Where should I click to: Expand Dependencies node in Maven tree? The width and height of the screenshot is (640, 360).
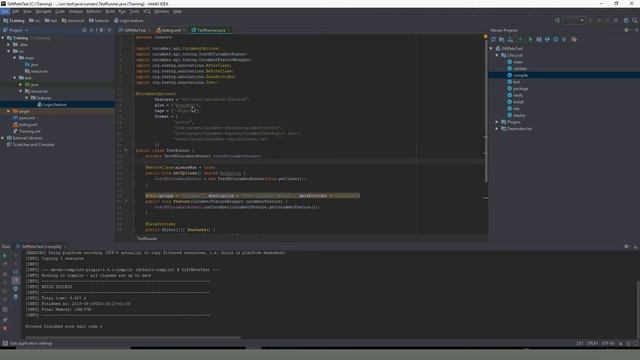click(497, 129)
